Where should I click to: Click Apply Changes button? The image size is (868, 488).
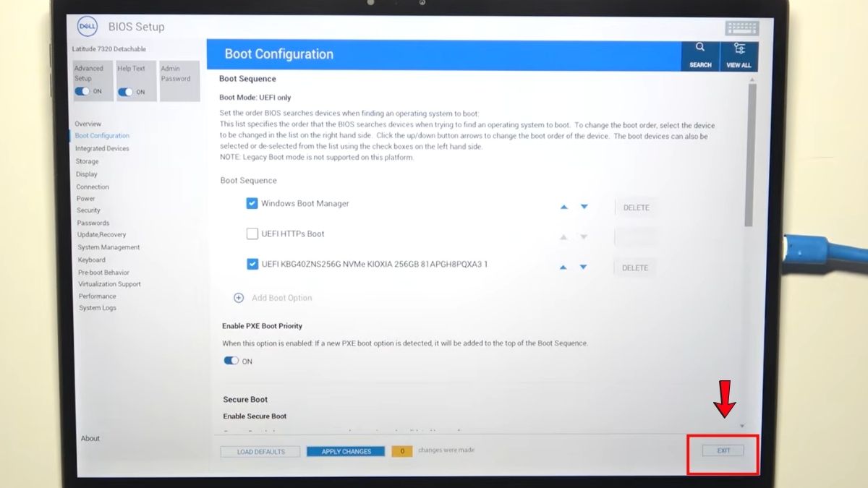(x=346, y=451)
